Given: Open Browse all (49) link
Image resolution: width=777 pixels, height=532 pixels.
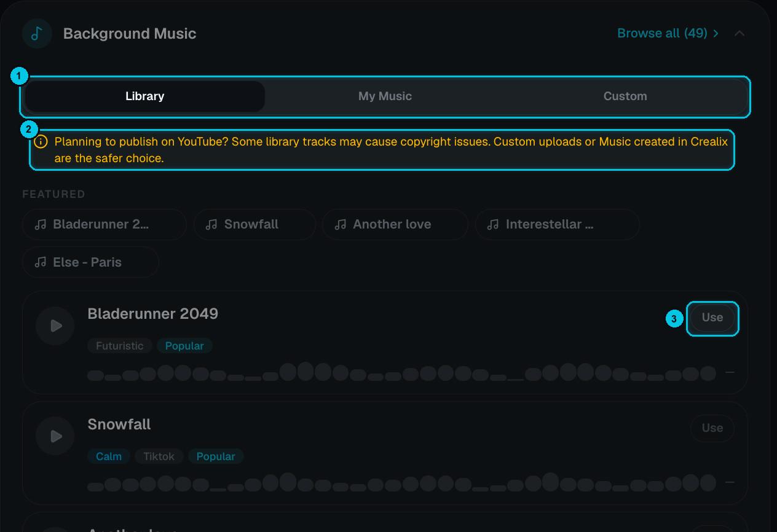Looking at the screenshot, I should point(668,33).
